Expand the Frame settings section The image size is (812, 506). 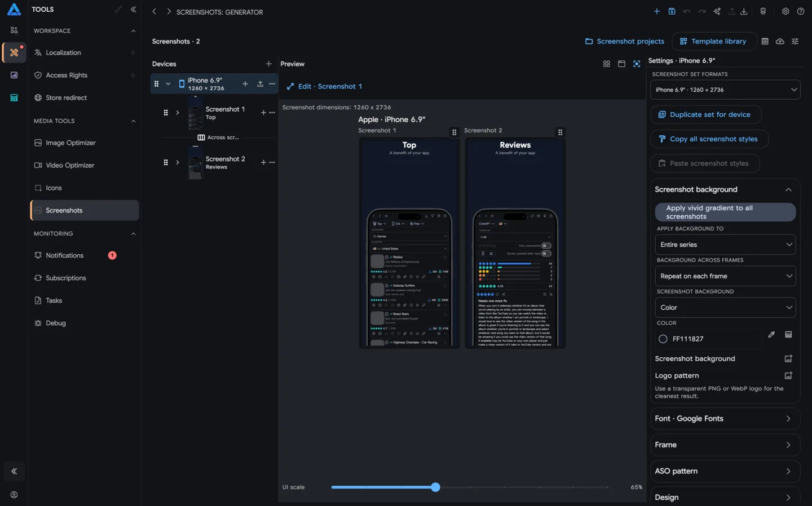725,445
